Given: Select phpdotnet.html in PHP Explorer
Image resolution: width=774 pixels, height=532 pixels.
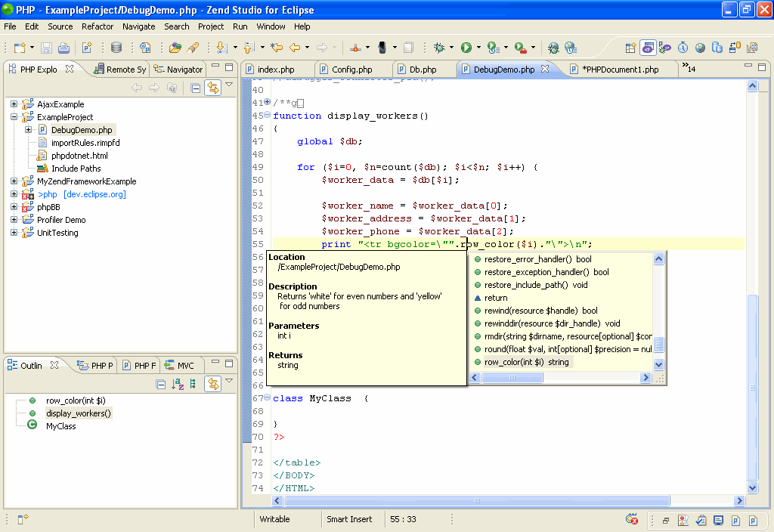Looking at the screenshot, I should [79, 156].
